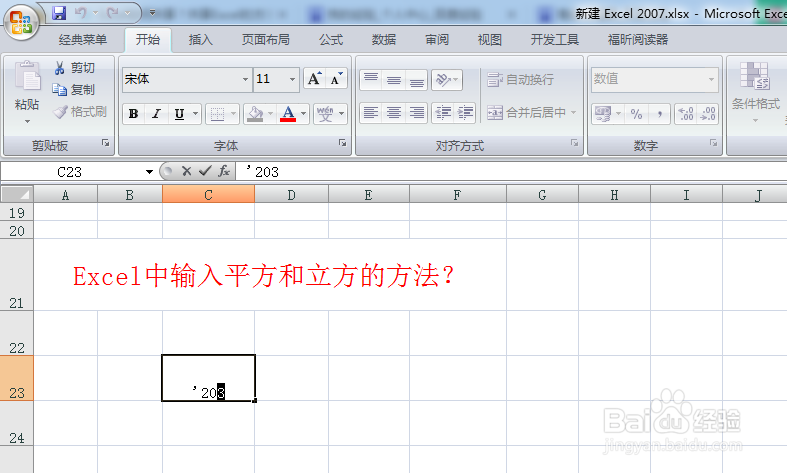Switch to the 经典菜单 tab

coord(83,40)
